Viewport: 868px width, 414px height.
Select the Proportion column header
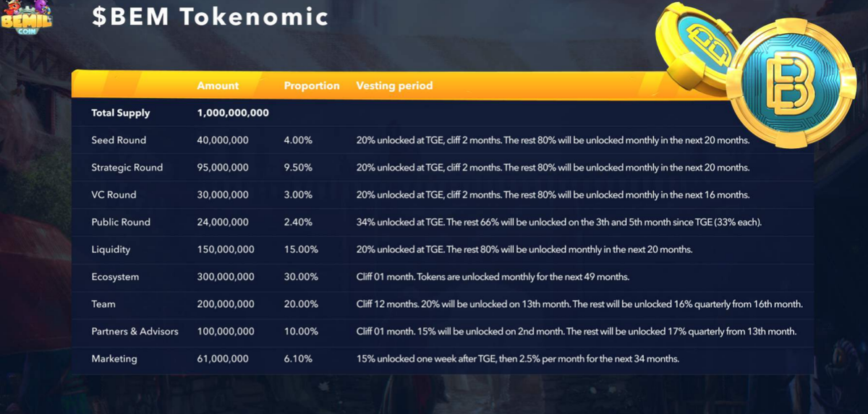pos(312,85)
